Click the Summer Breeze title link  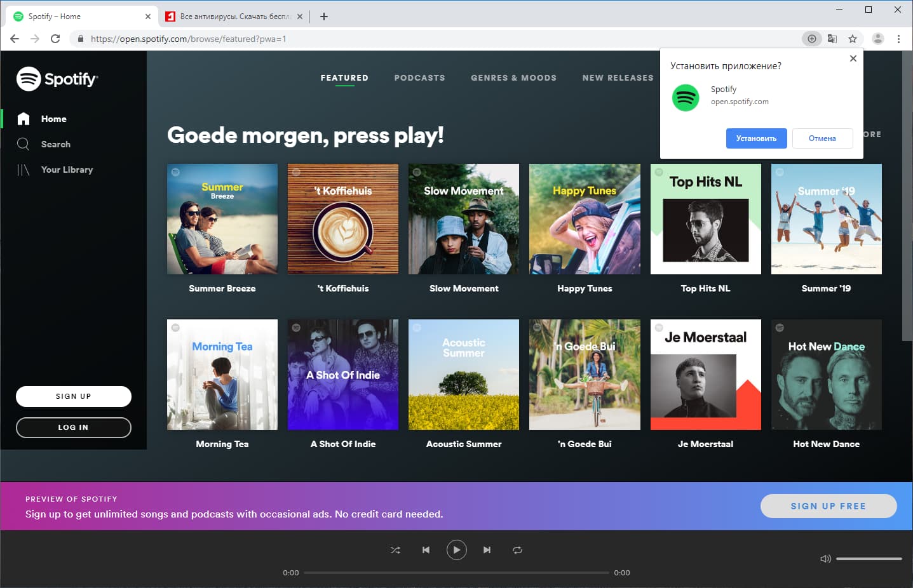click(222, 288)
